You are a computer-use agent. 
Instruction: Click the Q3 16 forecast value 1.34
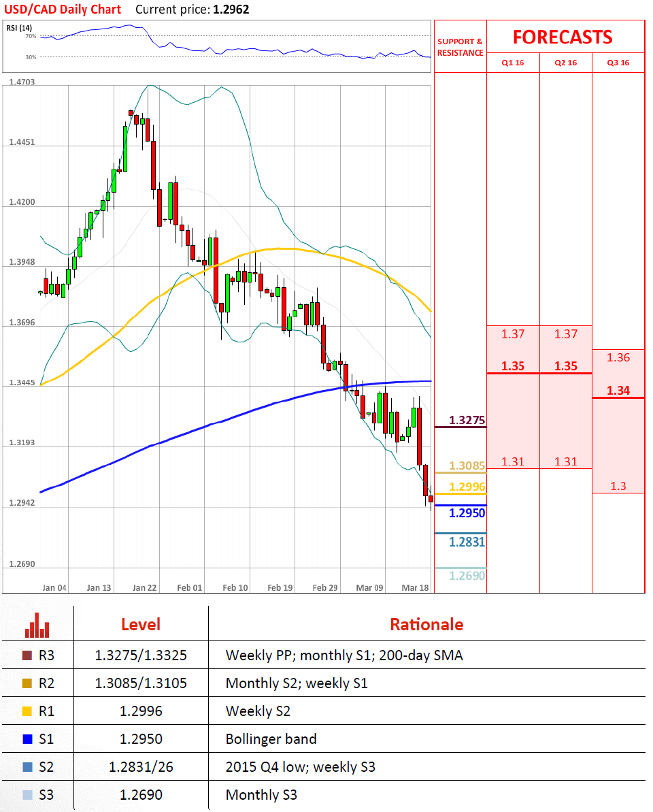[618, 391]
